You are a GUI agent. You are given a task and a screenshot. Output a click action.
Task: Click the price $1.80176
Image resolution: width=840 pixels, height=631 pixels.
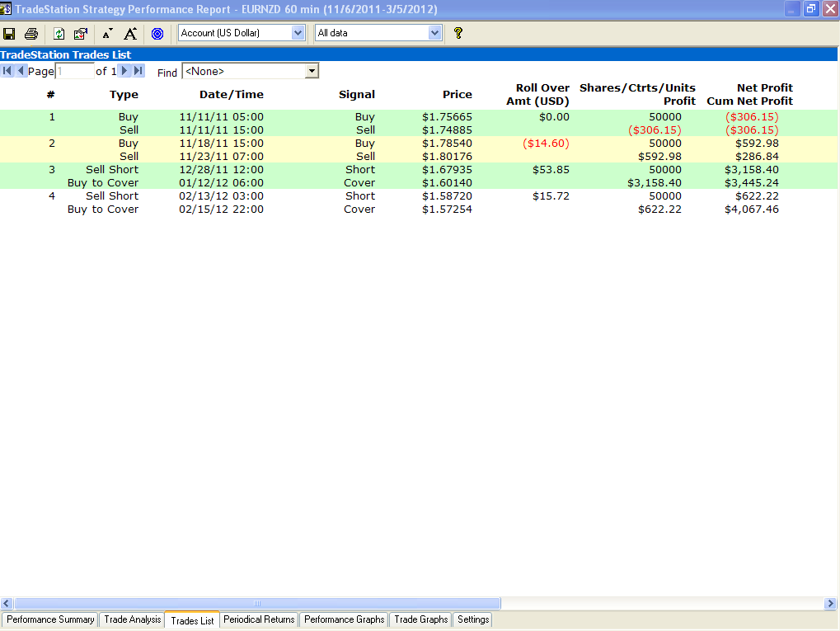click(447, 157)
